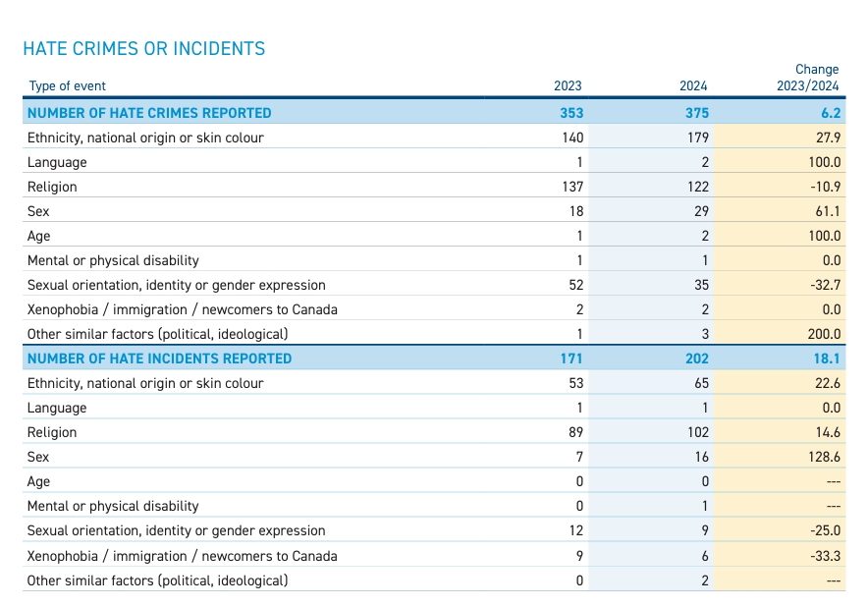Click the hate incidents total value 202
This screenshot has height=607, width=868.
click(x=697, y=359)
